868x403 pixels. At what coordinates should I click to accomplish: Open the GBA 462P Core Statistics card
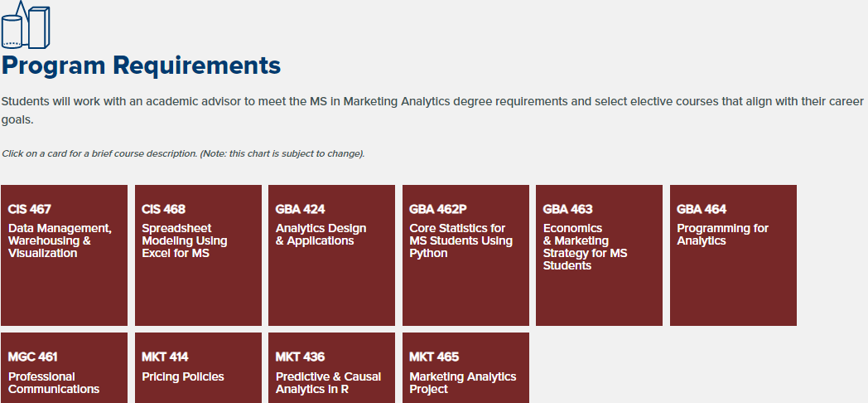(x=465, y=255)
